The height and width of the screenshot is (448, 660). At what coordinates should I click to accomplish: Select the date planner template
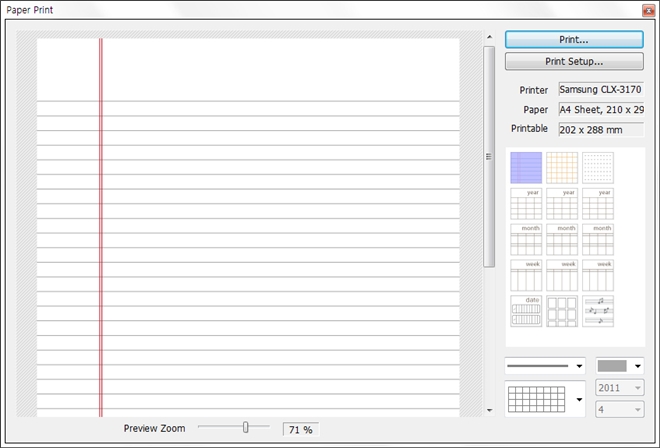(x=526, y=312)
